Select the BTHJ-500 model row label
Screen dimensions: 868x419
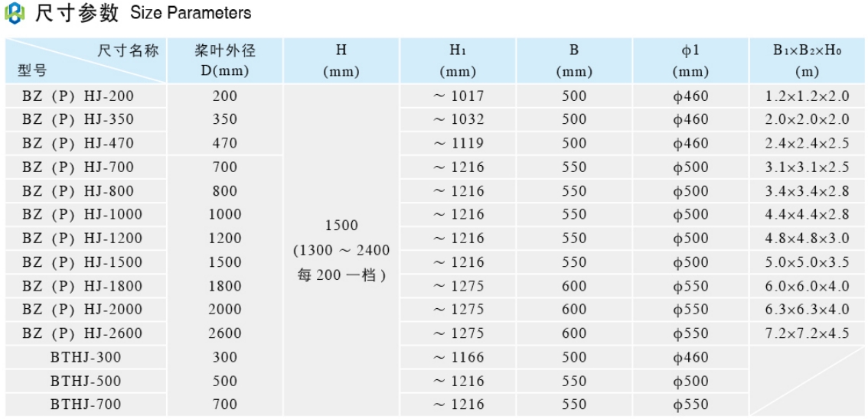[86, 381]
